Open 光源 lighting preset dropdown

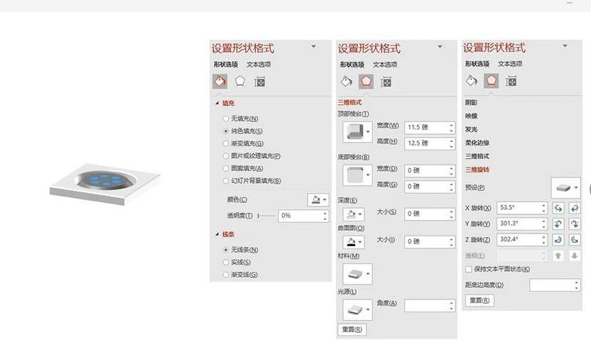coord(357,310)
